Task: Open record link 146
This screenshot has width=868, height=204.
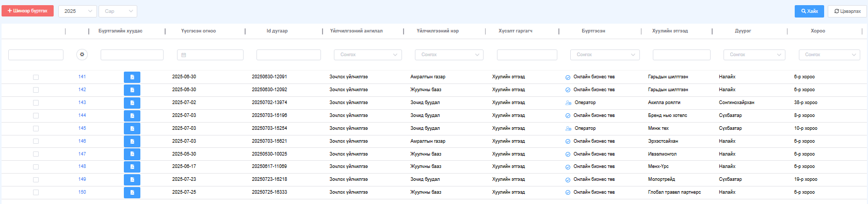Action: (x=82, y=141)
